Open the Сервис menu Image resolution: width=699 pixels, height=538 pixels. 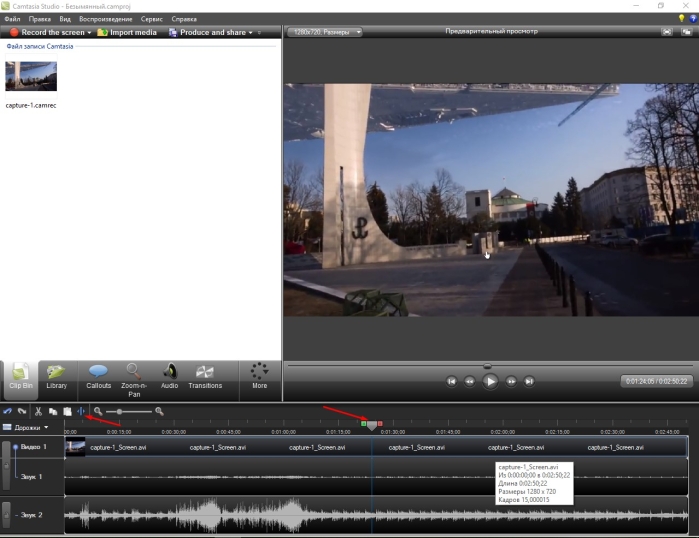152,19
